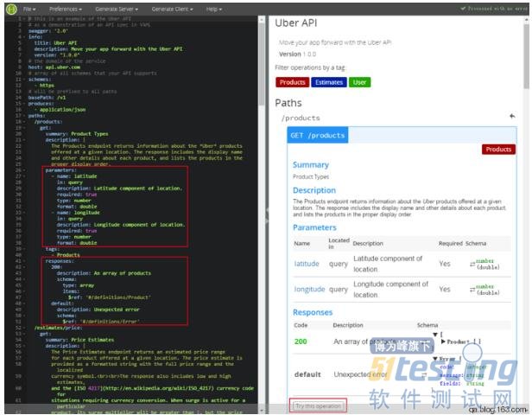Click the Uber API title in the preview

point(296,23)
